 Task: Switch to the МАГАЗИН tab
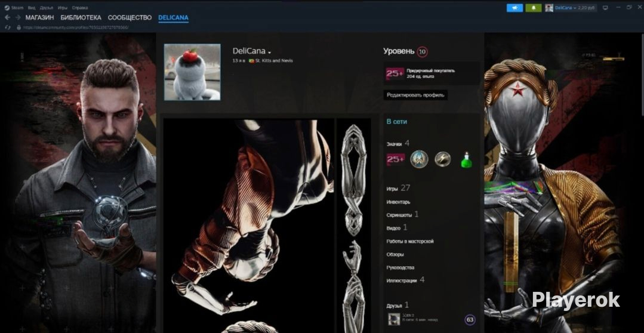(39, 18)
